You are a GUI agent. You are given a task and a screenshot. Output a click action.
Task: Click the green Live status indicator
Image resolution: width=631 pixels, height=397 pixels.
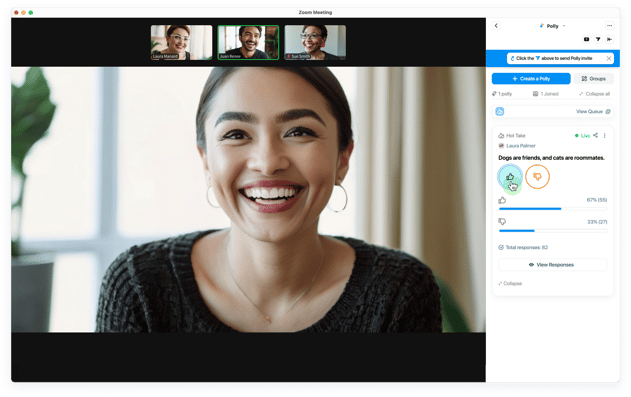[582, 136]
